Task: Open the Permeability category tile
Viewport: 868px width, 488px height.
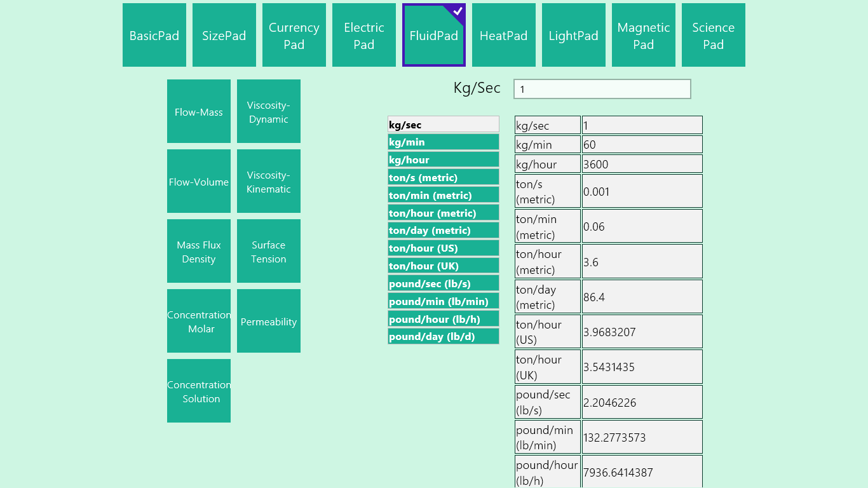Action: click(x=269, y=321)
